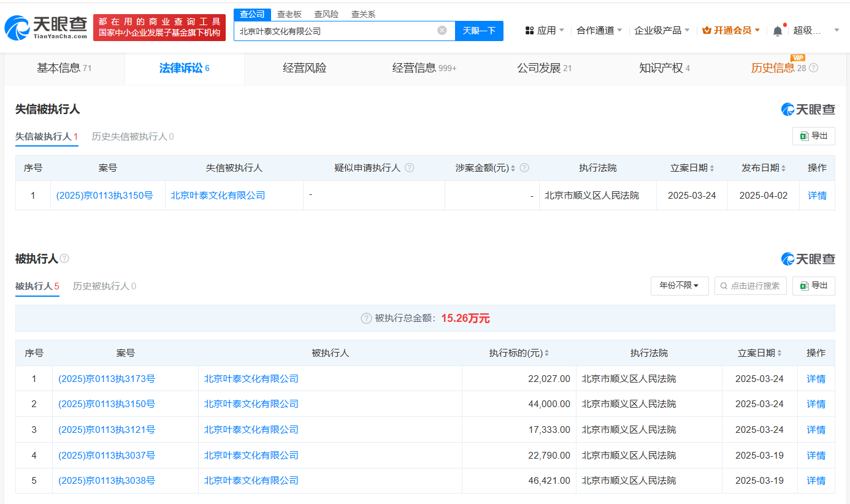Image resolution: width=850 pixels, height=504 pixels.
Task: Switch to the 经营风险 tab
Action: click(304, 68)
